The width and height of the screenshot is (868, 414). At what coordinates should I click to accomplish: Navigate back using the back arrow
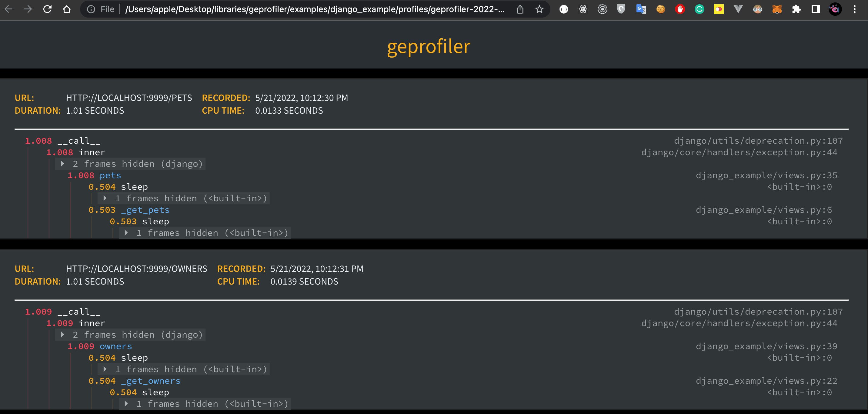pyautogui.click(x=8, y=9)
